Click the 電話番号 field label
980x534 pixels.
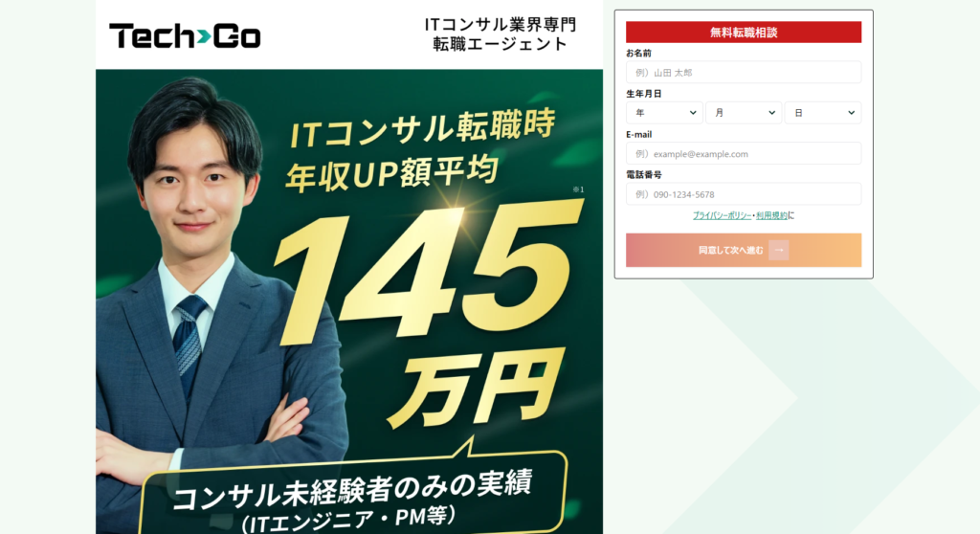point(644,175)
